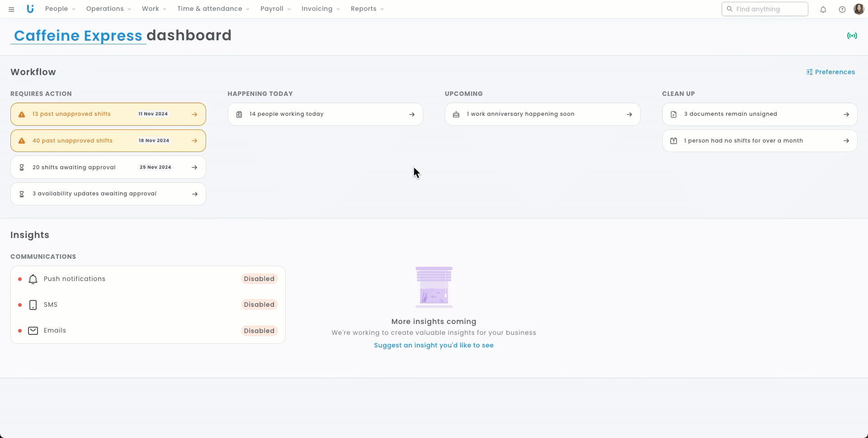
Task: Open workflow Preferences
Action: (x=830, y=72)
